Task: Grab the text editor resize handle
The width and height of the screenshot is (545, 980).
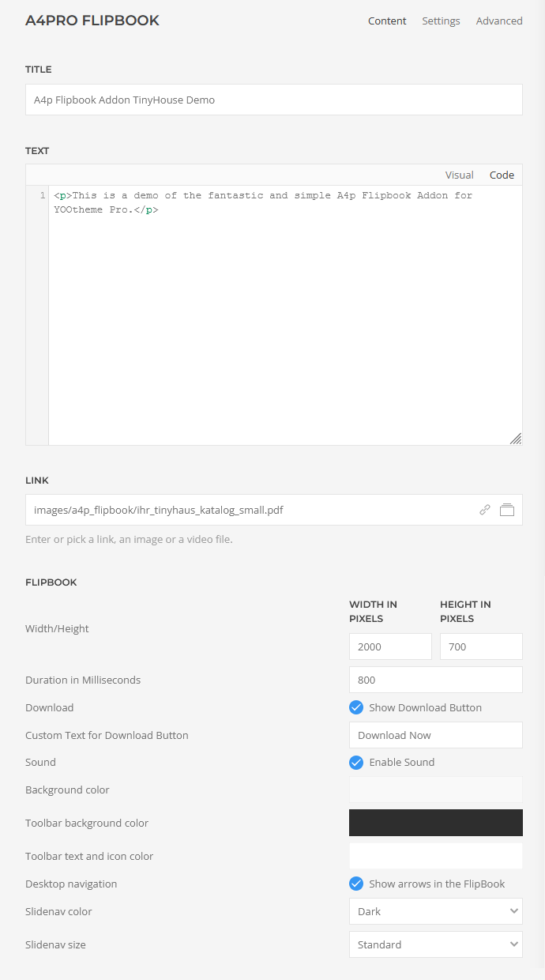Action: tap(515, 439)
